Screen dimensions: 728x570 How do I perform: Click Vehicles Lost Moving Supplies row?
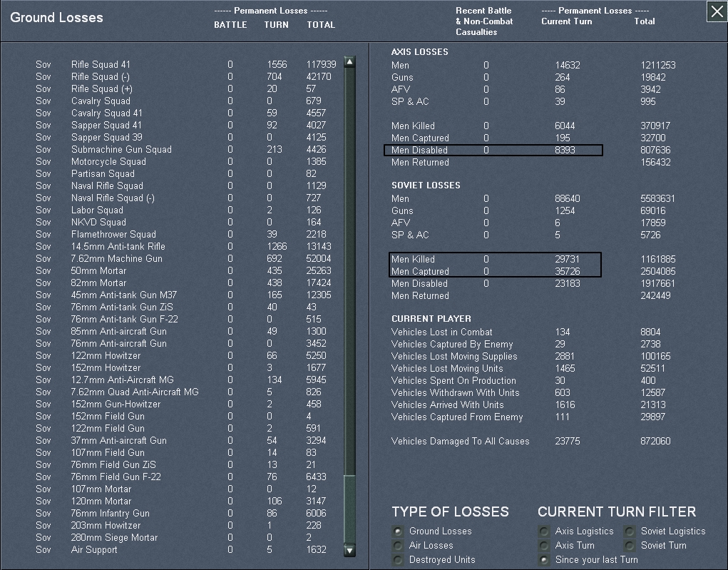coord(530,356)
